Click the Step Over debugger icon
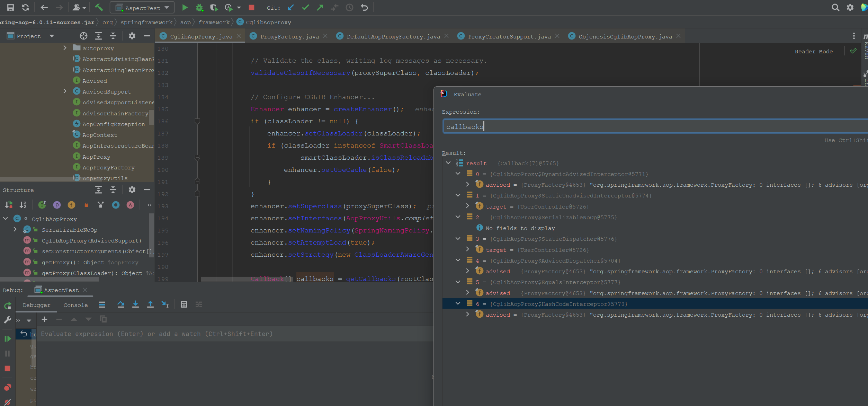868x406 pixels. click(121, 304)
